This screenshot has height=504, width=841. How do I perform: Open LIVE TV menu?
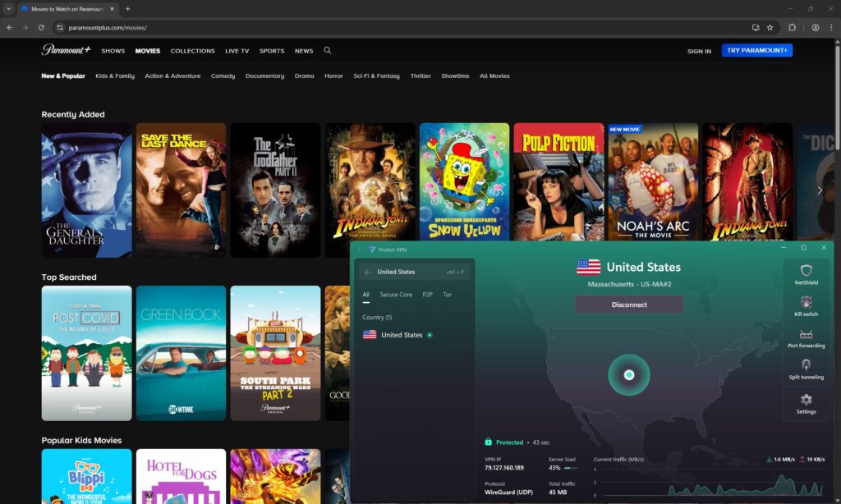[x=237, y=51]
